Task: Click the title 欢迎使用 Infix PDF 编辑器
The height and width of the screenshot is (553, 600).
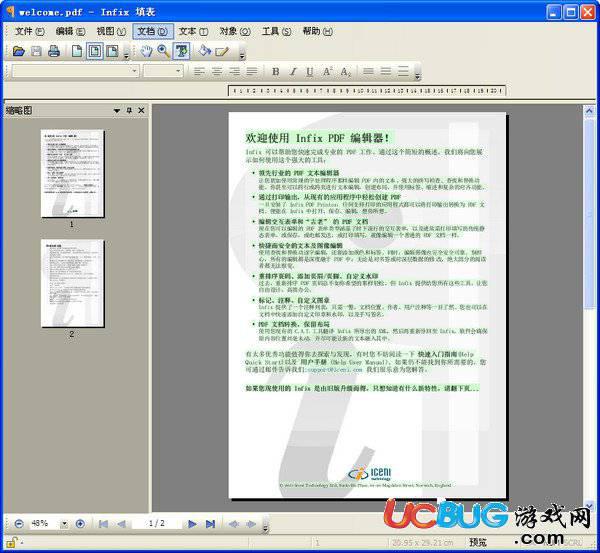Action: pos(317,138)
